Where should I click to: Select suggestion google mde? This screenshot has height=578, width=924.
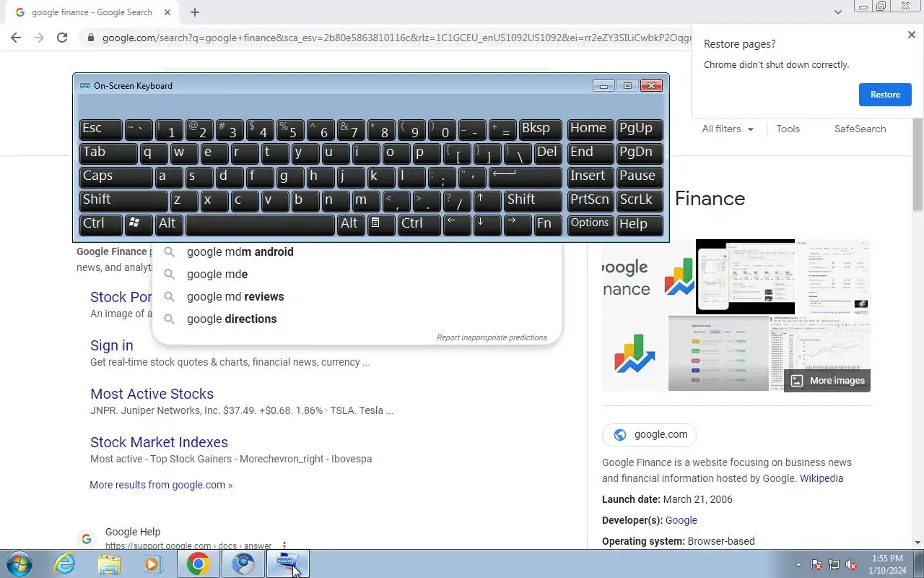pos(357,275)
